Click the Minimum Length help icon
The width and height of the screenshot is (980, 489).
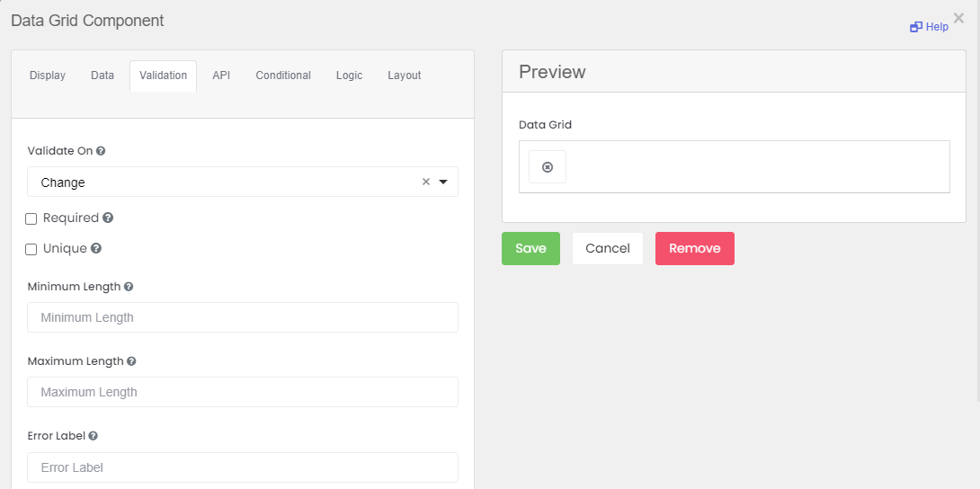coord(129,287)
